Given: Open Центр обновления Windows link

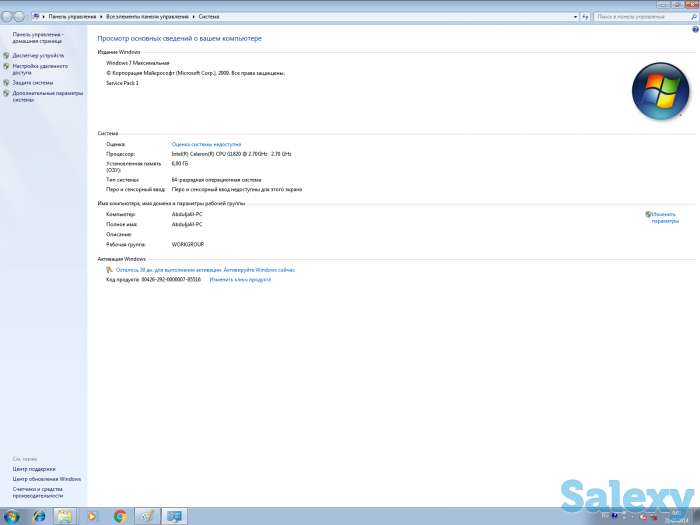Looking at the screenshot, I should coord(47,479).
